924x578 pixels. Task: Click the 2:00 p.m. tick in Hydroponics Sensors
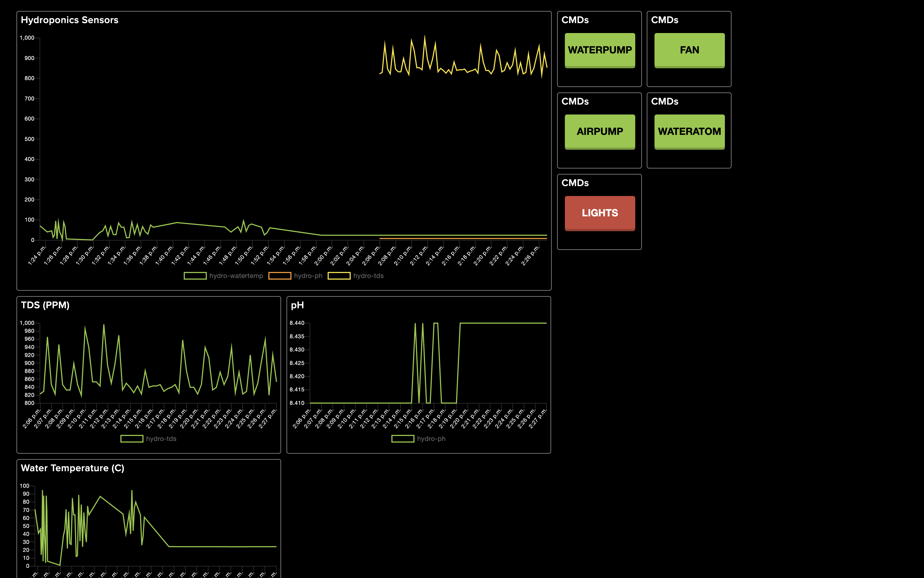[323, 255]
